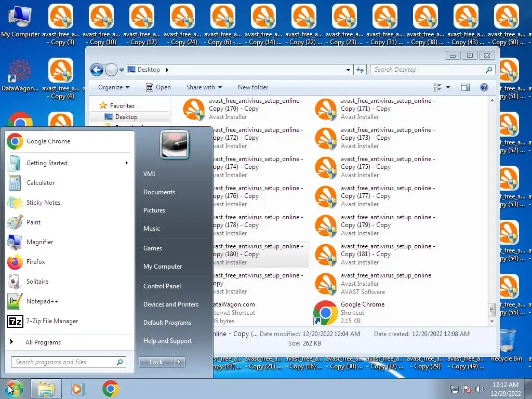The height and width of the screenshot is (399, 532).
Task: Expand Desktop breadcrumb arrow in address bar
Action: pyautogui.click(x=167, y=70)
